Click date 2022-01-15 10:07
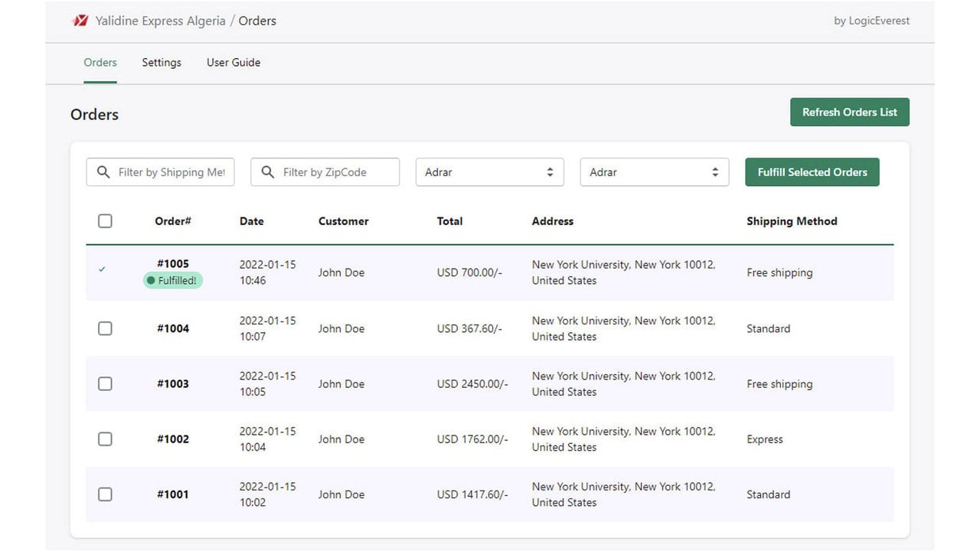 pos(267,328)
